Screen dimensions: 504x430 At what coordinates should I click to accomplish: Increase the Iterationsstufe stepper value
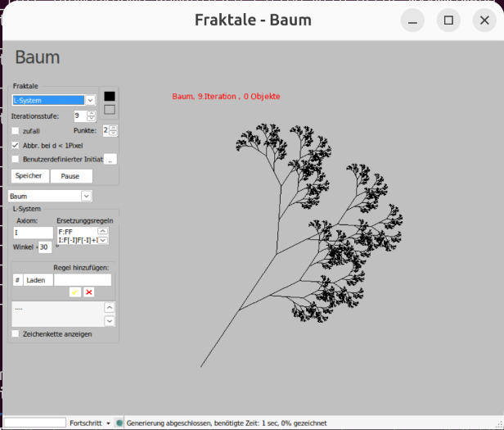click(91, 113)
